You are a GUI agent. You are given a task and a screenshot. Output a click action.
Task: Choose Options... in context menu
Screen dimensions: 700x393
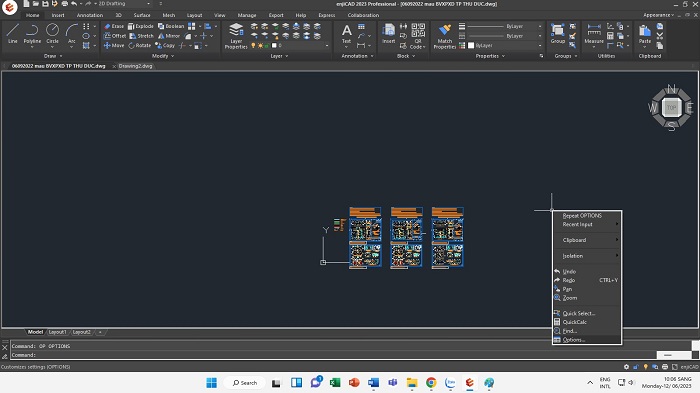587,340
